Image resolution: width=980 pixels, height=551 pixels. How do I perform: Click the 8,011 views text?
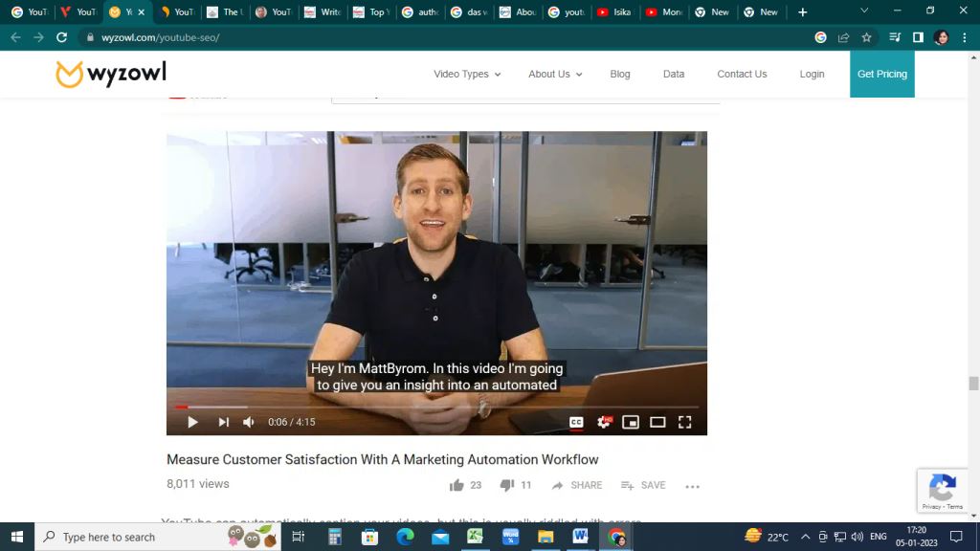pos(197,484)
